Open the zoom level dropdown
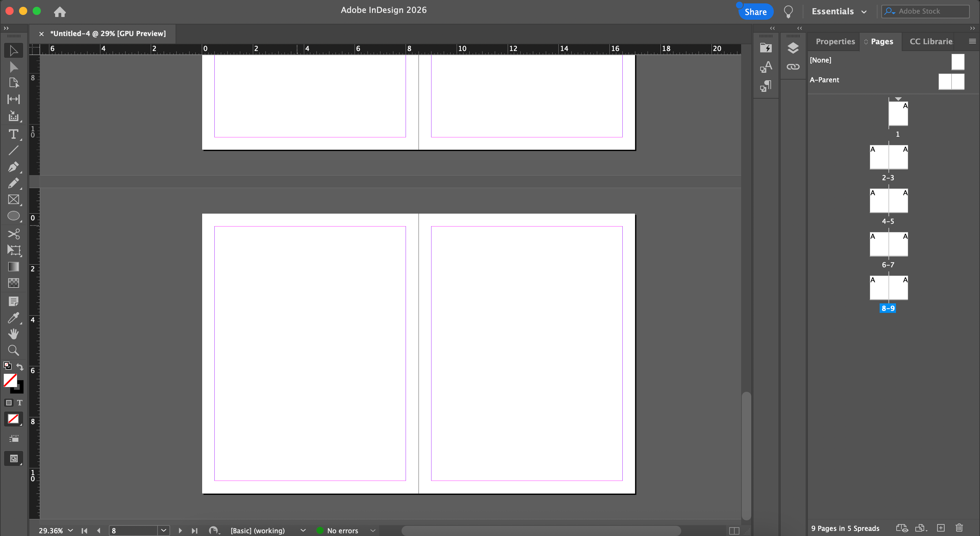The height and width of the screenshot is (536, 980). [70, 530]
